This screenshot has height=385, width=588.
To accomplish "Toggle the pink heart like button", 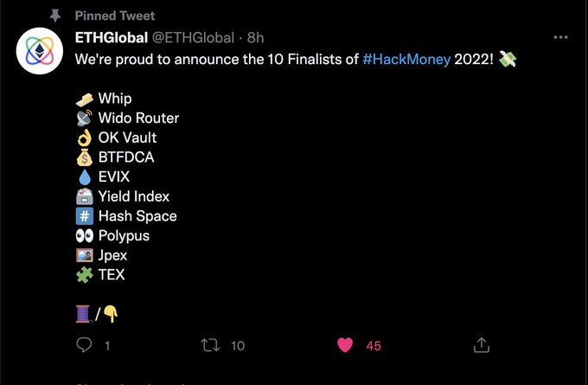I will coord(345,345).
